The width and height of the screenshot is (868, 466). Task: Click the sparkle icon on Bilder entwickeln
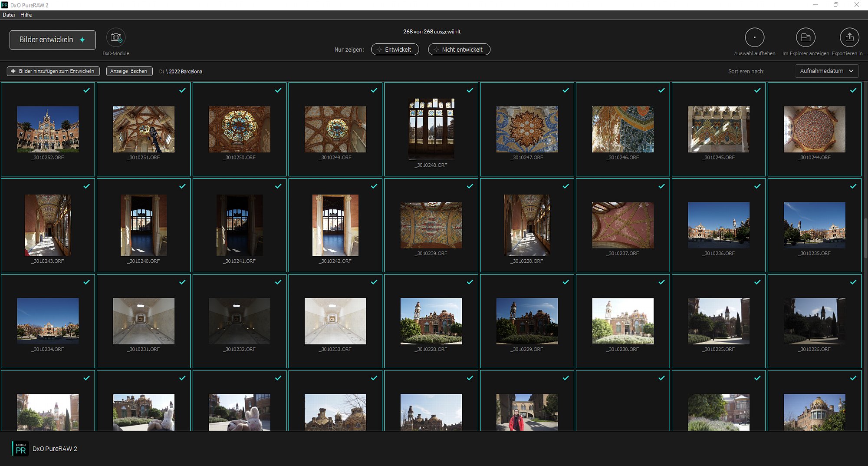pyautogui.click(x=82, y=40)
